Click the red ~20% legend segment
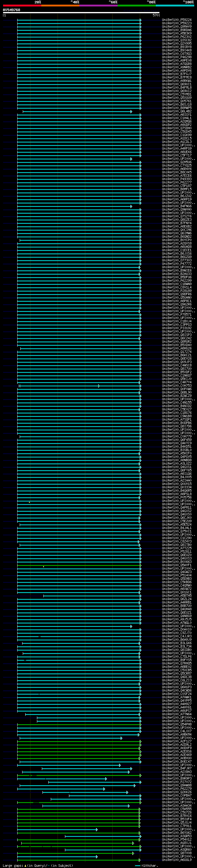 [22, 6]
